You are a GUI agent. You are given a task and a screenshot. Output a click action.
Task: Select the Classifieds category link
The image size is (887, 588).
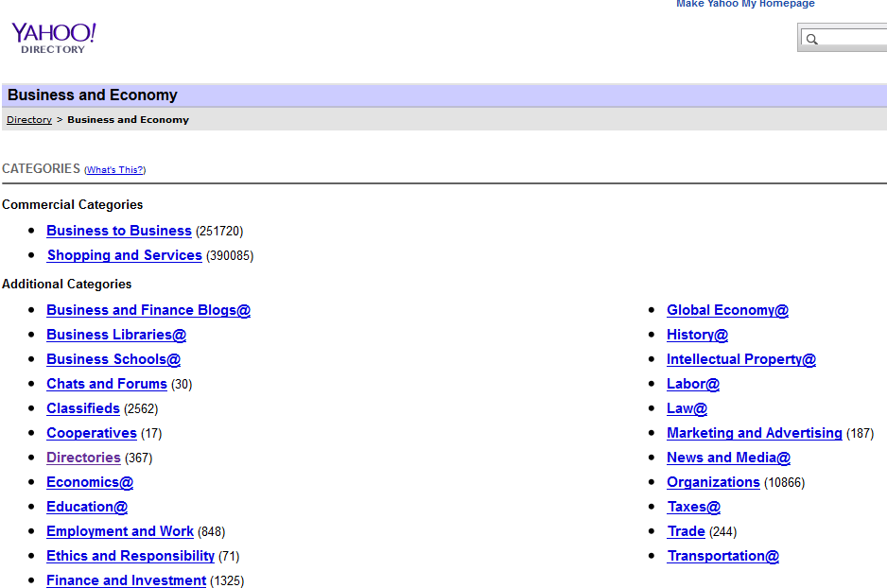pos(83,408)
